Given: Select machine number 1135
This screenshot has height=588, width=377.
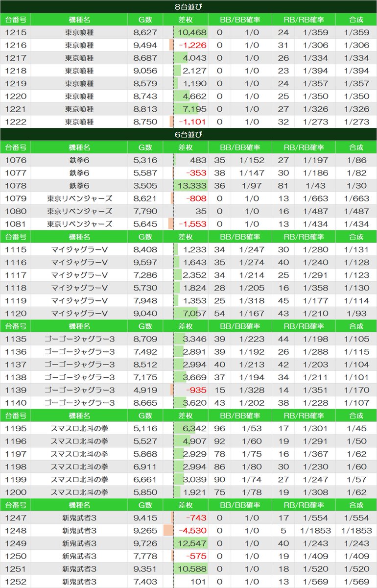Looking at the screenshot, I should point(16,338).
